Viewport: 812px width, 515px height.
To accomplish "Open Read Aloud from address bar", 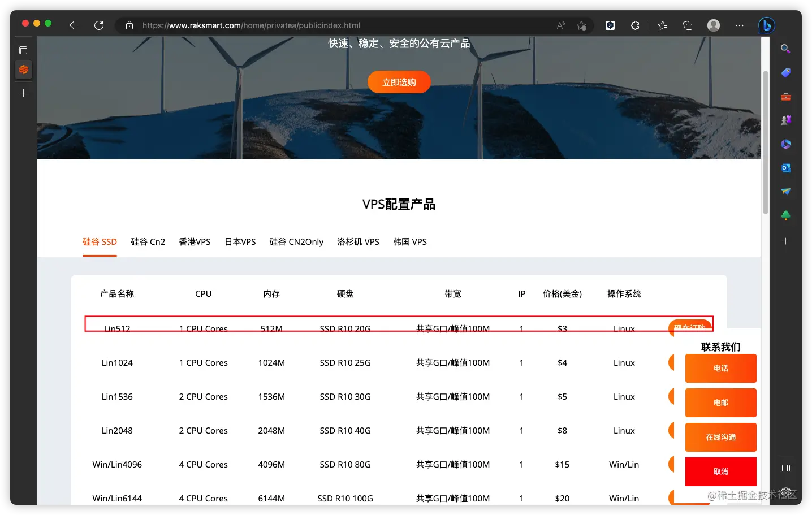I will tap(561, 25).
